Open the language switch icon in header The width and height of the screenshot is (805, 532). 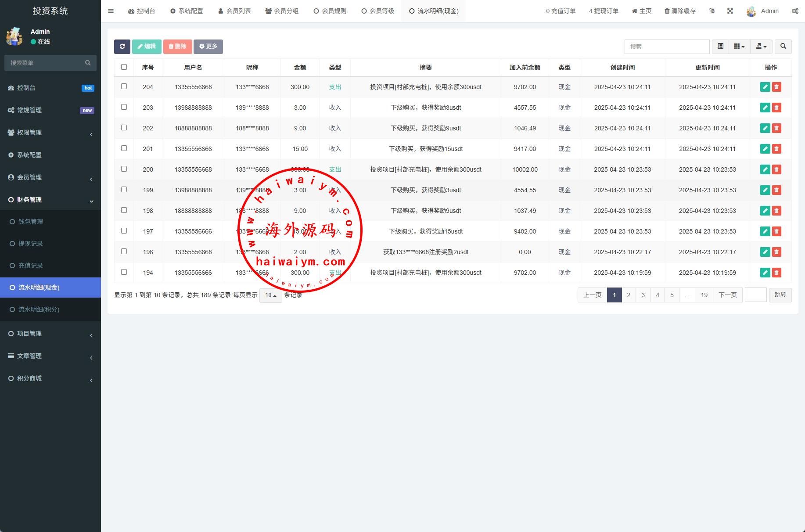[712, 11]
